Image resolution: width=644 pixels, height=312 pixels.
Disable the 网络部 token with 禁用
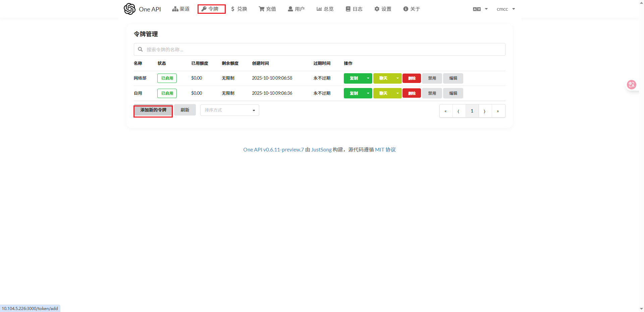[432, 78]
